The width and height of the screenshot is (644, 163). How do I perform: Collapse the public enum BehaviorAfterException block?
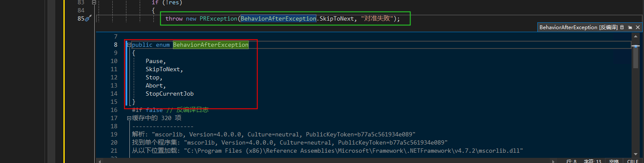(x=129, y=45)
